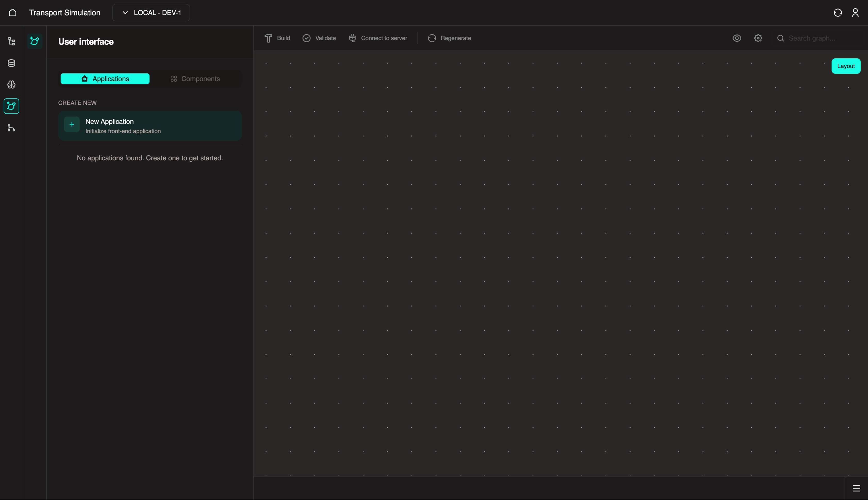Screen dimensions: 868x500
Task: Open the git branch sidebar icon
Action: click(11, 128)
